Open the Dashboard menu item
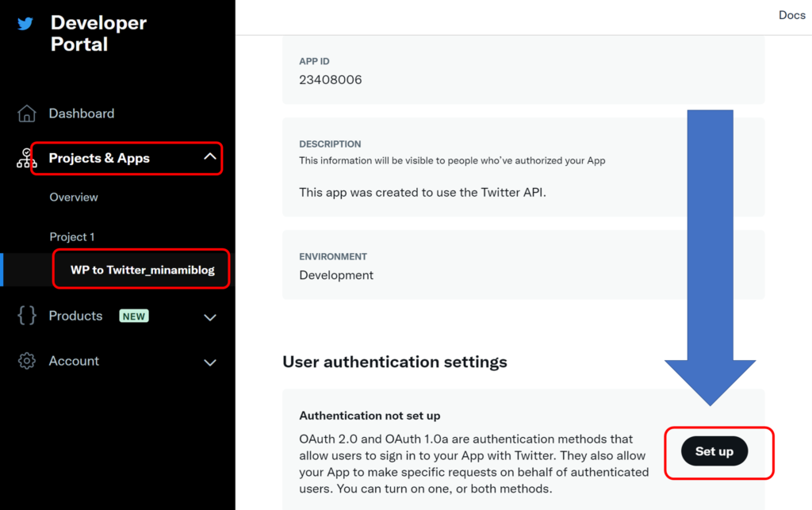Viewport: 812px width, 510px height. pyautogui.click(x=82, y=113)
